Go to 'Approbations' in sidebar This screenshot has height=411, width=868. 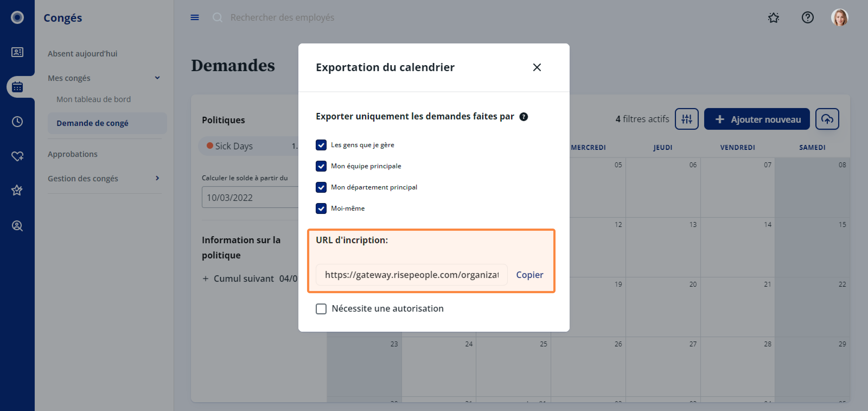click(72, 154)
